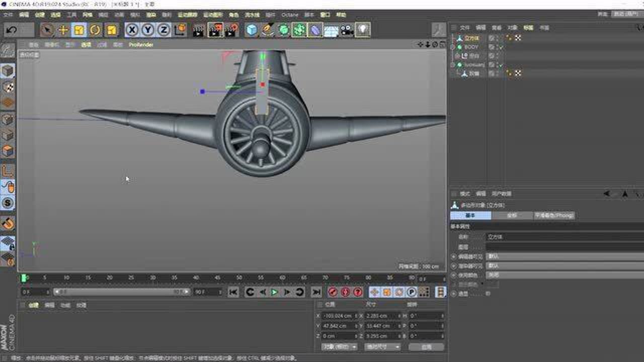Click the Undo arrow icon
The width and height of the screenshot is (644, 362).
click(12, 30)
